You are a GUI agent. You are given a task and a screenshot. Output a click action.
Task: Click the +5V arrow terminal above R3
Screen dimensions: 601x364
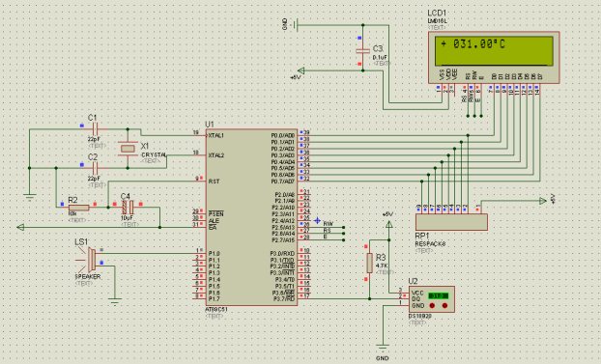point(388,225)
